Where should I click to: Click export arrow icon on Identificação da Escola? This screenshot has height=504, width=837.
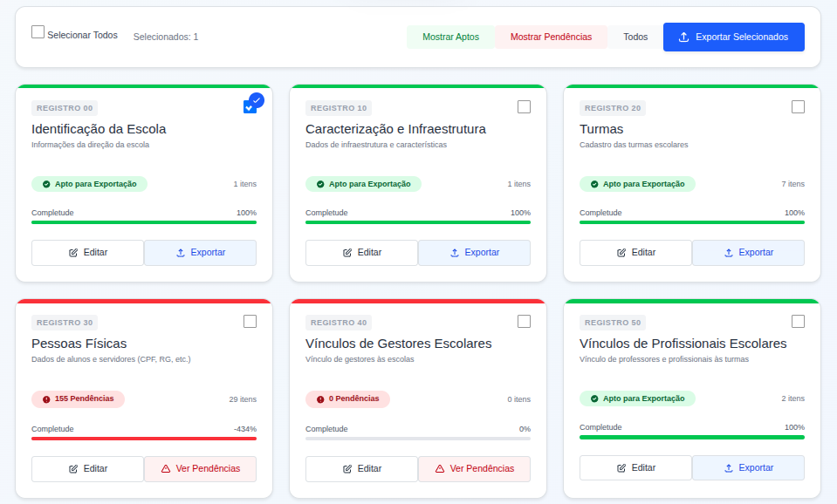click(181, 253)
